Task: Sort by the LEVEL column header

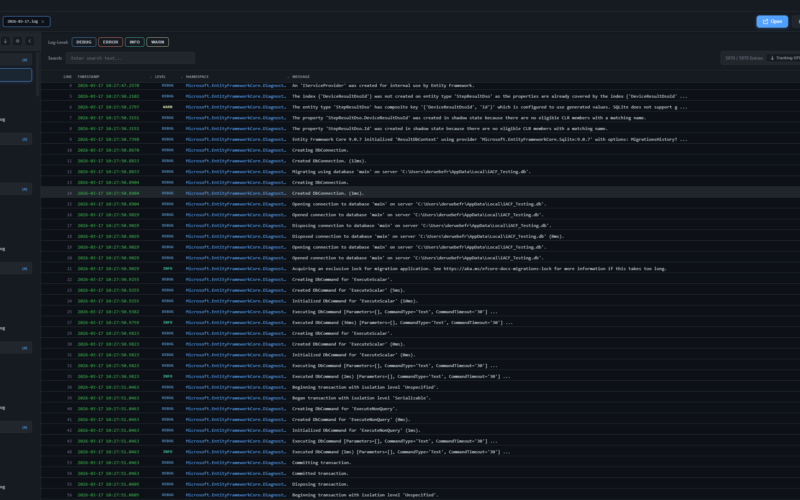Action: click(x=160, y=77)
